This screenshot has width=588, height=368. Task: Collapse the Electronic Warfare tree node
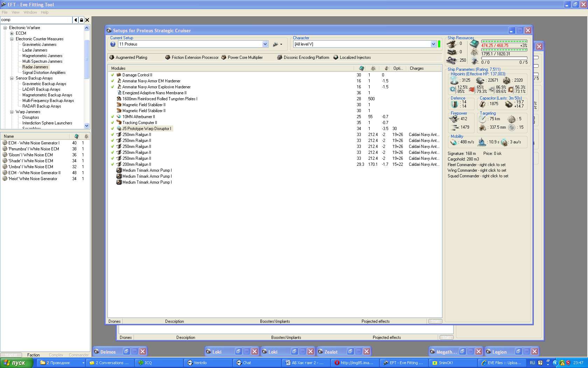5,28
